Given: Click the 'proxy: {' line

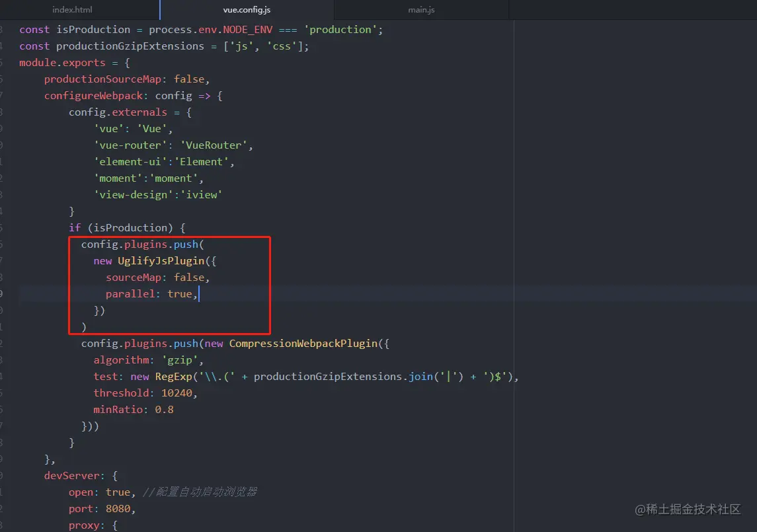Looking at the screenshot, I should click(x=93, y=525).
